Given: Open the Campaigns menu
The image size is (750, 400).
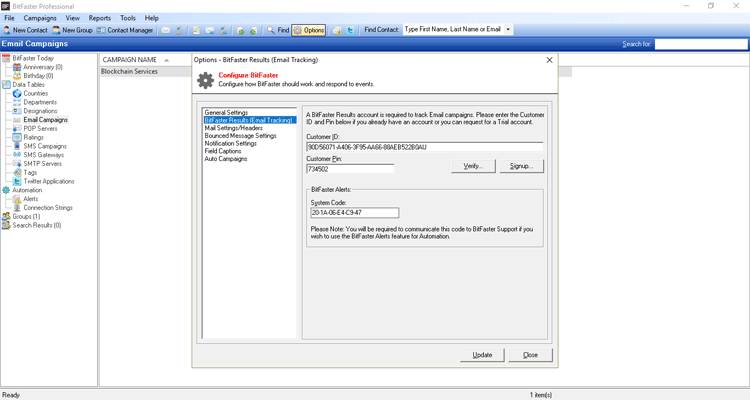Looking at the screenshot, I should point(40,18).
